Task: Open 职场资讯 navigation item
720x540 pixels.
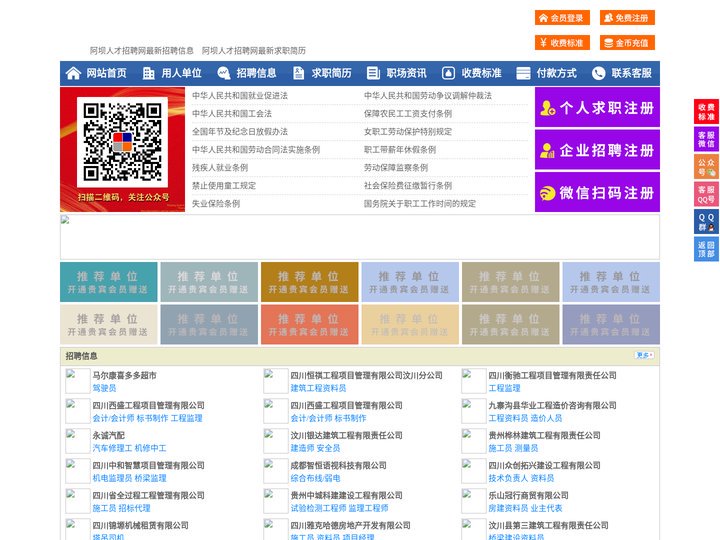Action: coord(406,73)
